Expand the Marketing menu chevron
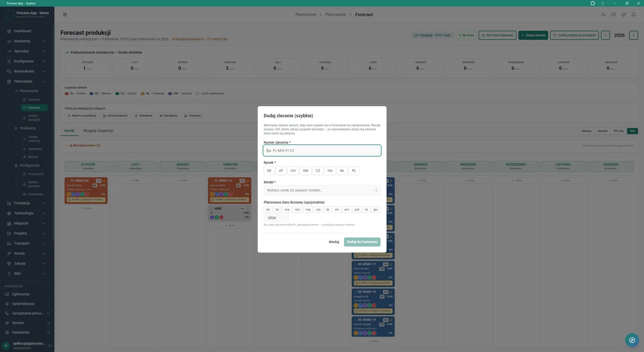This screenshot has height=352, width=644. 43,41
